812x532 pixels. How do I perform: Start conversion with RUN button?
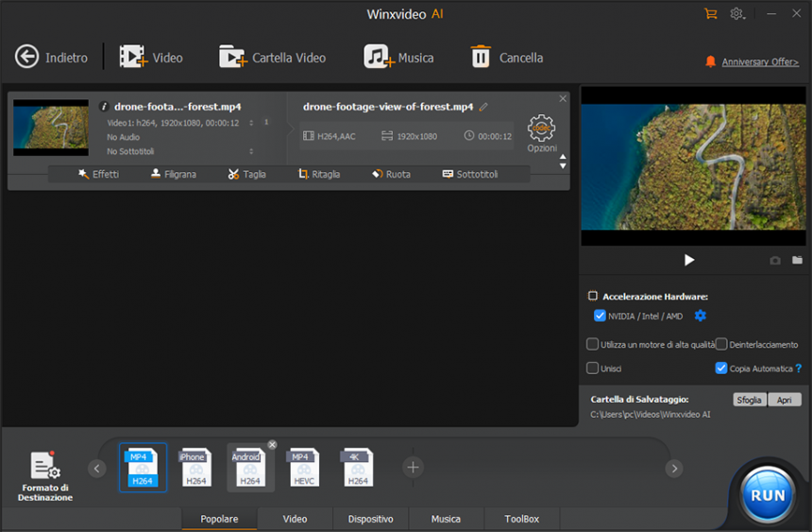768,495
